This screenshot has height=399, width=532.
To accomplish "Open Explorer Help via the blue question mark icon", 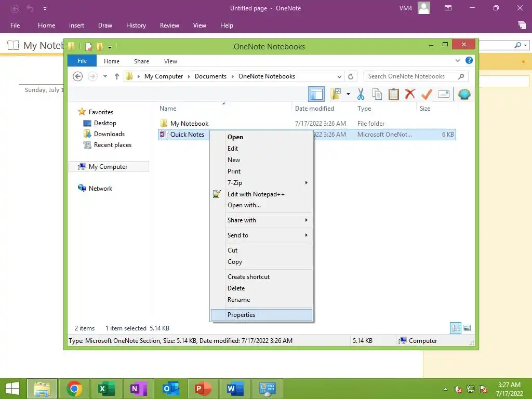I will pyautogui.click(x=469, y=60).
